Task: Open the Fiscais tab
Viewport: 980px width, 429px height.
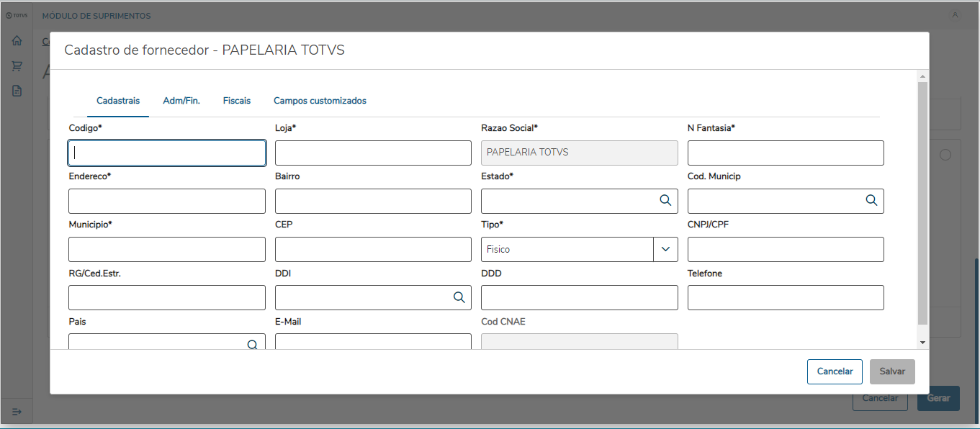Action: point(237,101)
